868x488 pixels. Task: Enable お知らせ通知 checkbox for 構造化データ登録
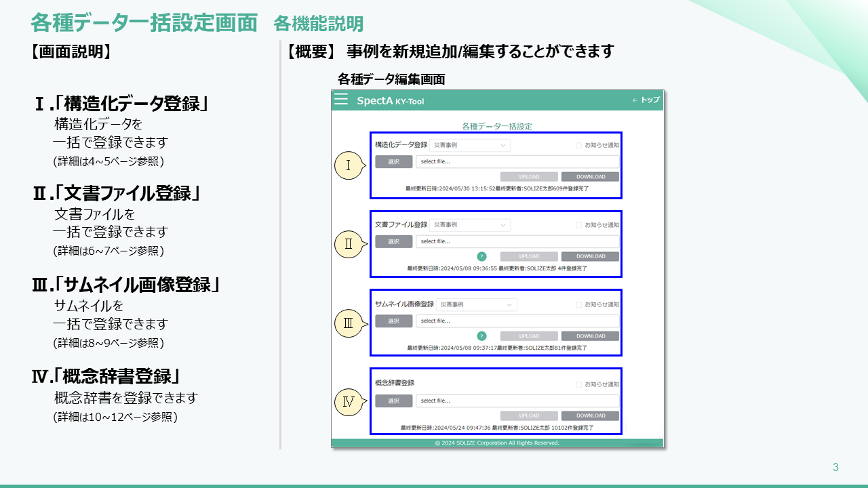(579, 145)
